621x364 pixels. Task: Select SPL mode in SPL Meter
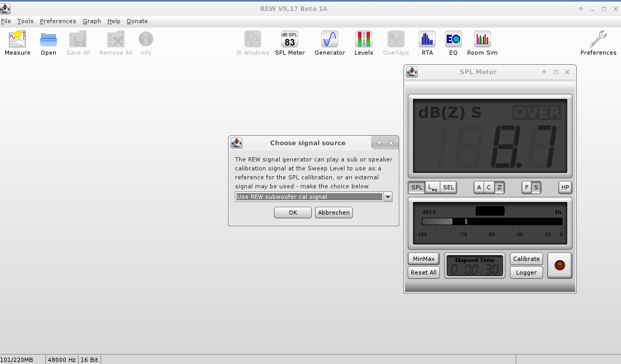(x=417, y=188)
